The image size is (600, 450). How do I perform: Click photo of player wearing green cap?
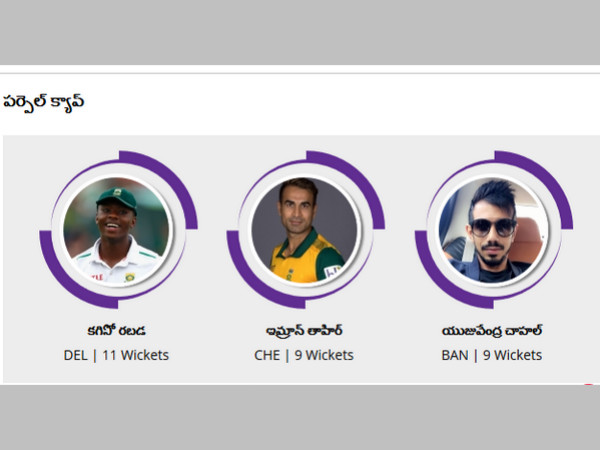point(116,230)
